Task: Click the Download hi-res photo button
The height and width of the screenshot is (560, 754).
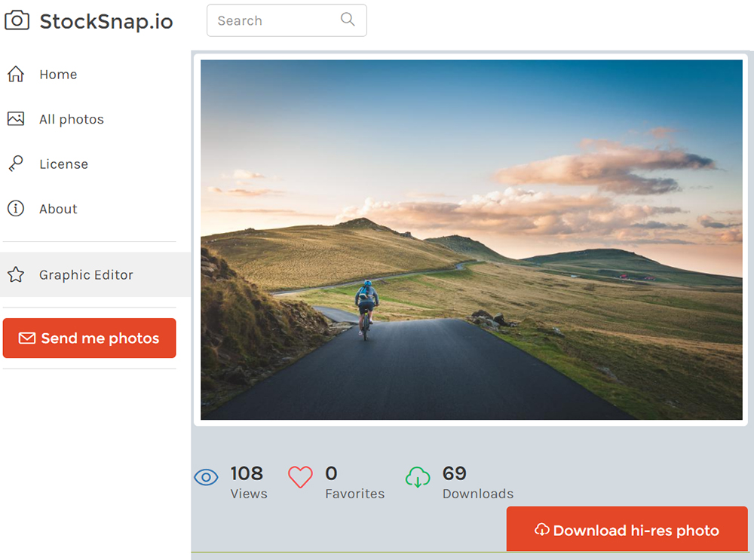Action: [x=627, y=530]
